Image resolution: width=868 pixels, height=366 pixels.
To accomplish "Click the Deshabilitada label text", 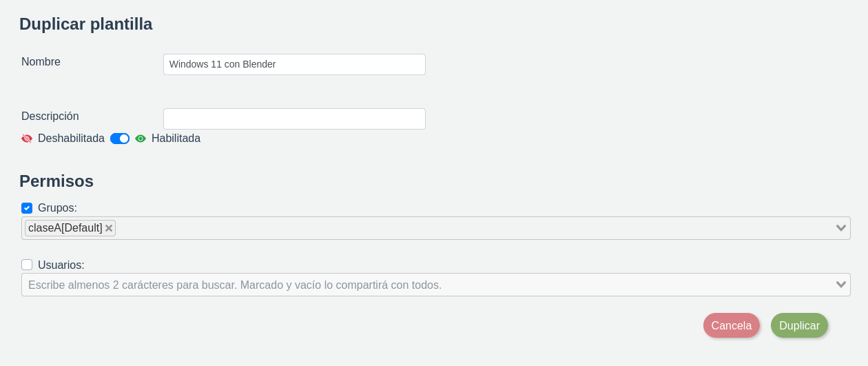I will point(71,139).
